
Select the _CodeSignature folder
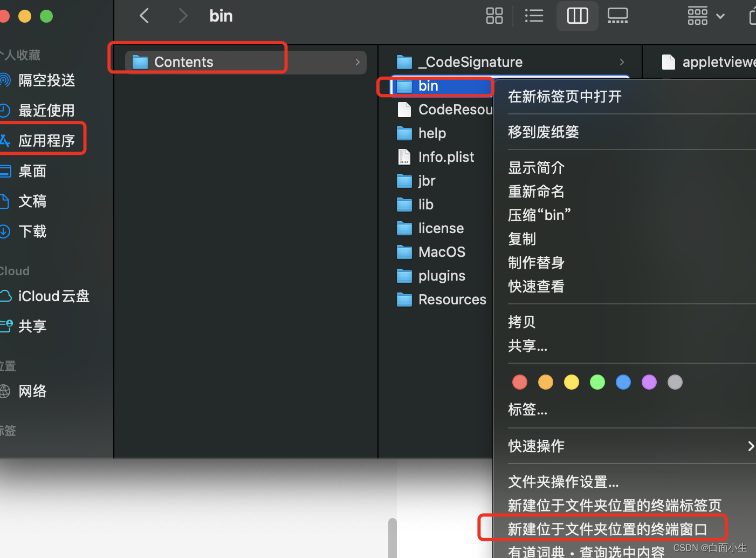pyautogui.click(x=509, y=62)
